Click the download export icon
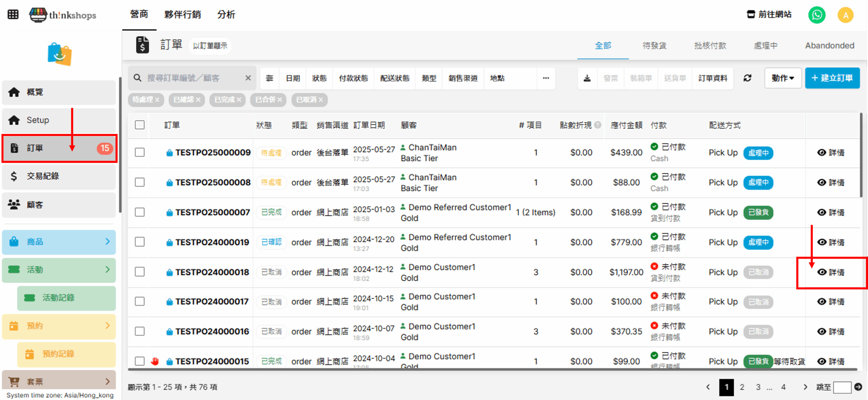The height and width of the screenshot is (400, 868). click(587, 78)
